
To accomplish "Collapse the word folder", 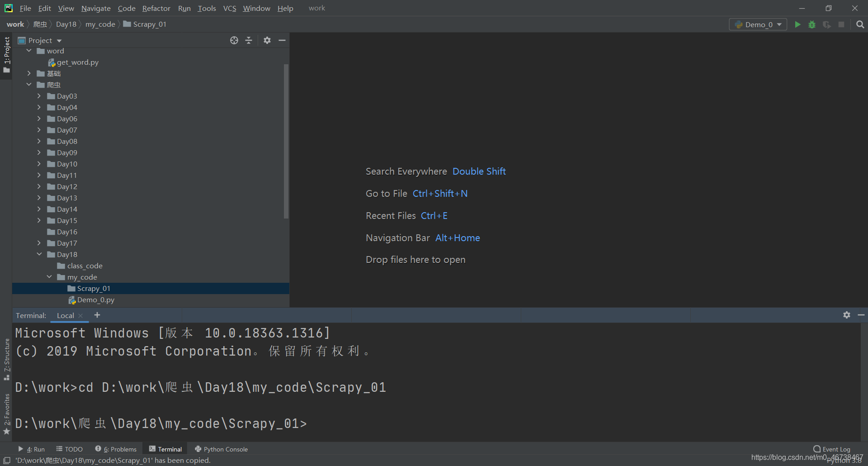I will (x=29, y=51).
